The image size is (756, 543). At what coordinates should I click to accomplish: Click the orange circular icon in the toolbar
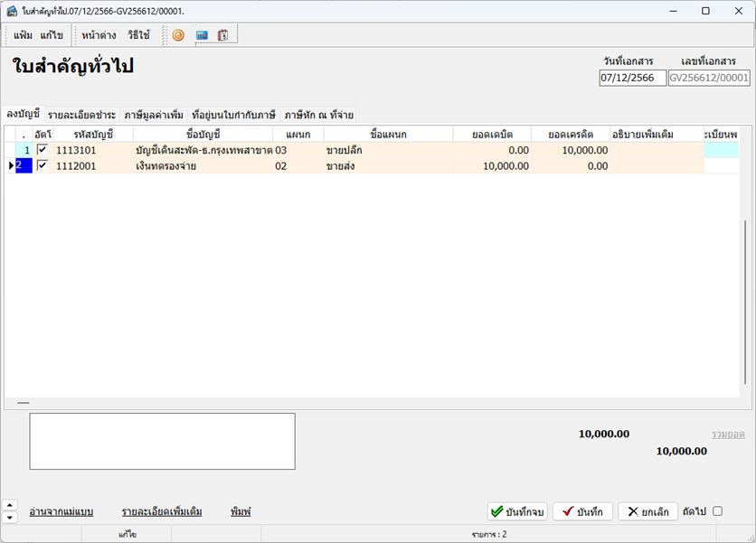click(178, 35)
